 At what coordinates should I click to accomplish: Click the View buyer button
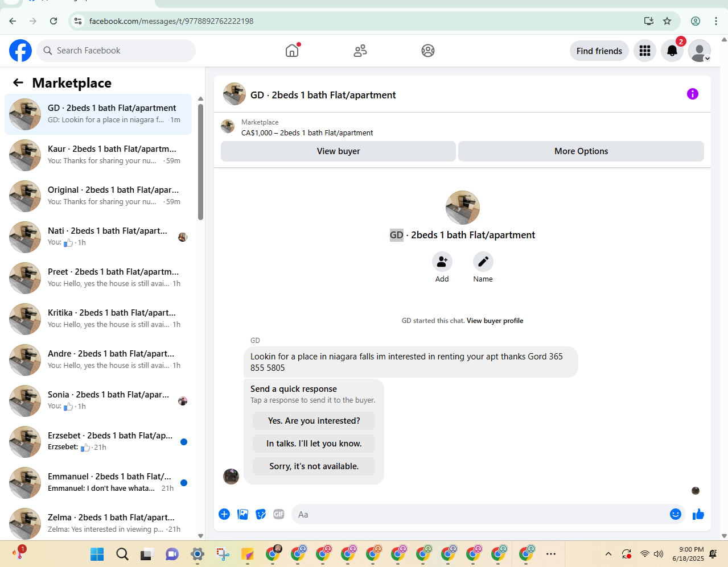338,151
